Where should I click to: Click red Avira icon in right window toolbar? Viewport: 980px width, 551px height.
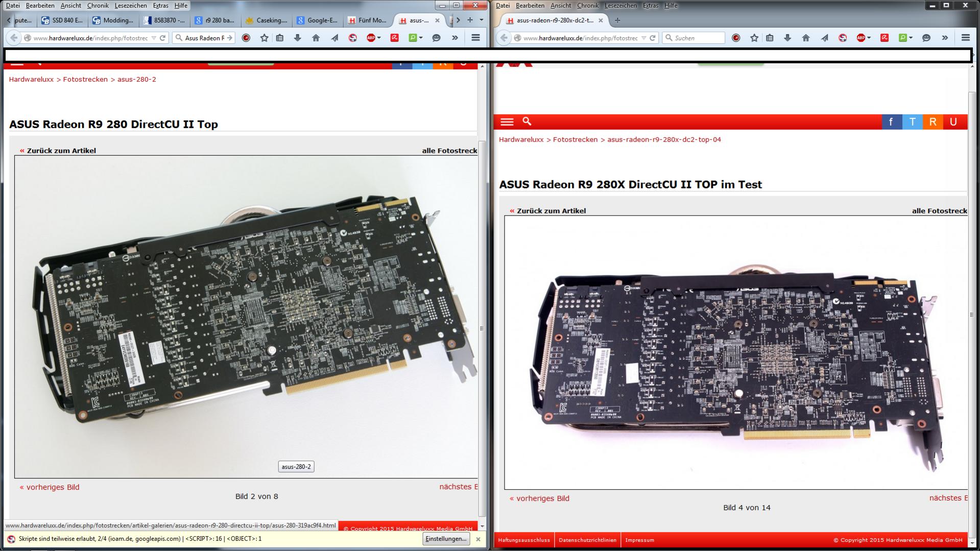click(885, 38)
